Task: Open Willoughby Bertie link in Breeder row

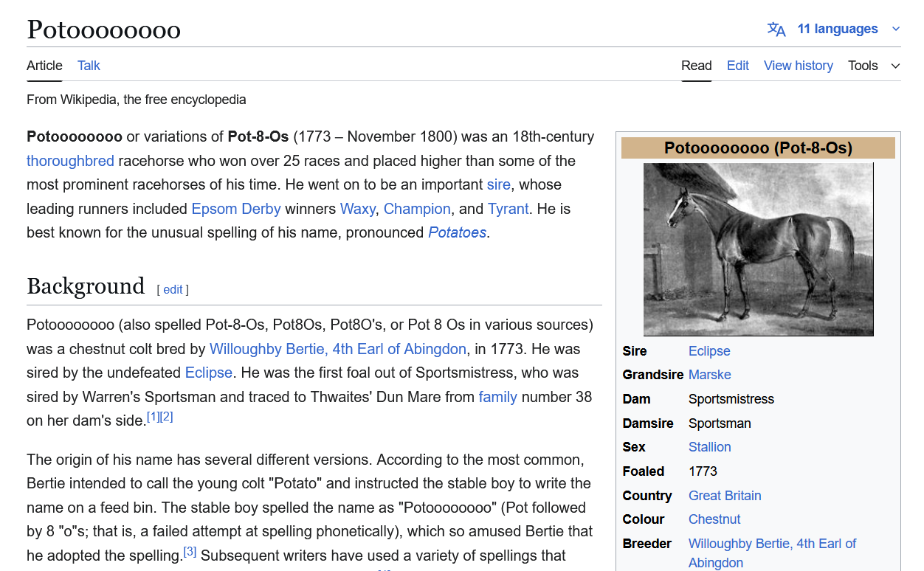Action: pos(772,553)
